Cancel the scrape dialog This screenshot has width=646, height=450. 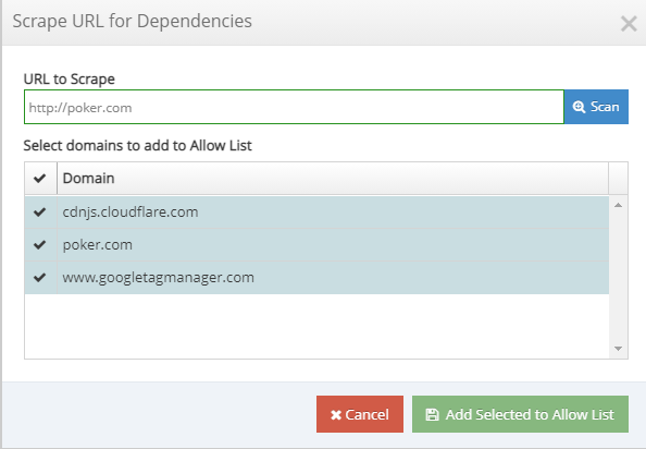(x=360, y=414)
